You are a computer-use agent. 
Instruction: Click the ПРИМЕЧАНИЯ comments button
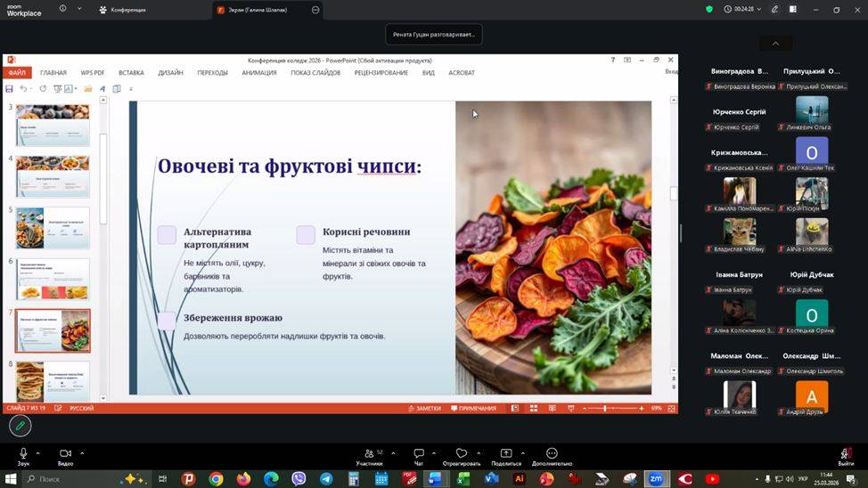[474, 408]
